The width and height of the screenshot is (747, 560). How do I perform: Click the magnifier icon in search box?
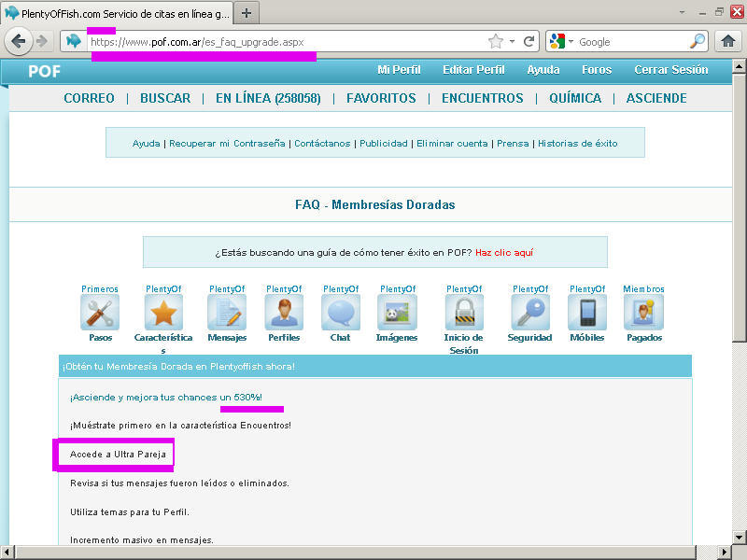point(698,41)
